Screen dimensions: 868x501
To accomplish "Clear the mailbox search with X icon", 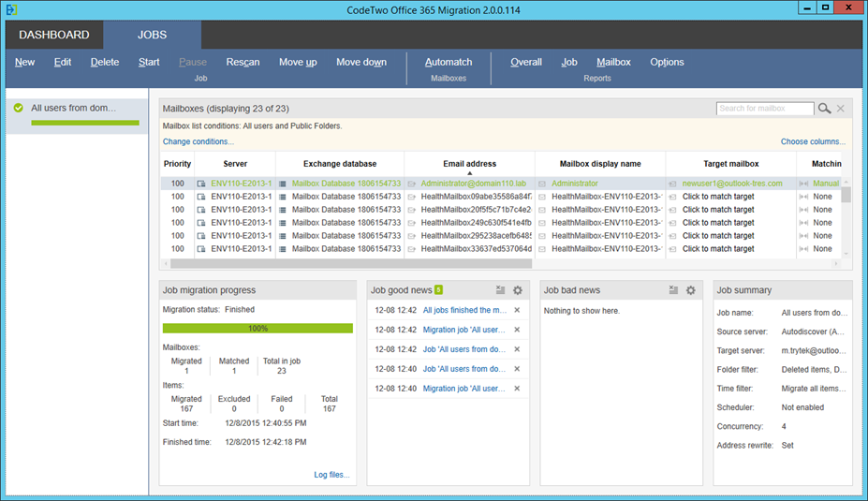I will (x=840, y=109).
